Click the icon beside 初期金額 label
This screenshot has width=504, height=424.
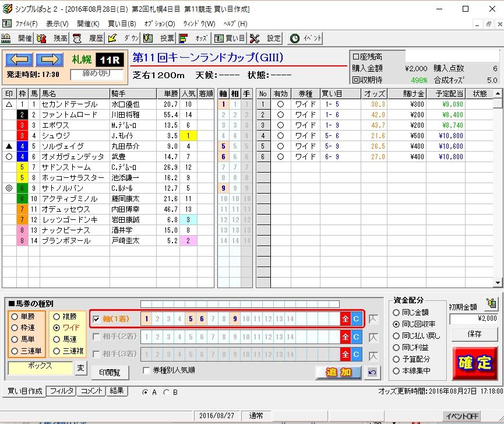pos(491,303)
